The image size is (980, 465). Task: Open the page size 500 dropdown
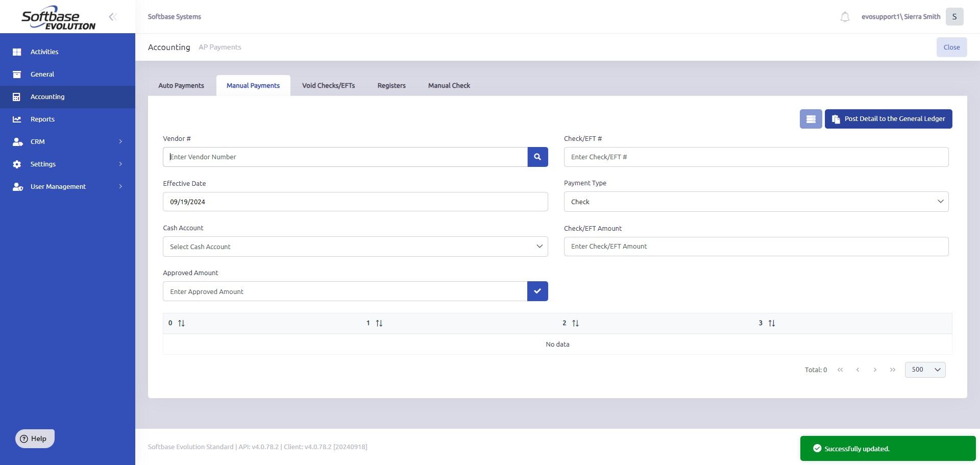tap(925, 370)
